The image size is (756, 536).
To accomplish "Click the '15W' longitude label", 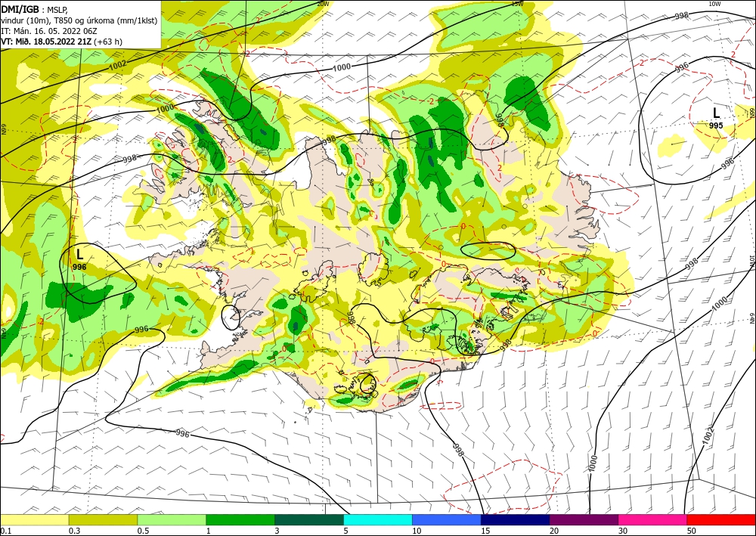I will pos(517,4).
